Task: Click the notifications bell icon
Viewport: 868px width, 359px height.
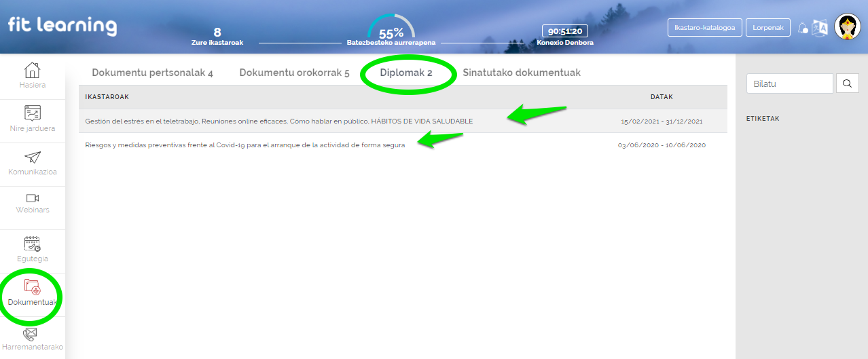Action: 803,28
